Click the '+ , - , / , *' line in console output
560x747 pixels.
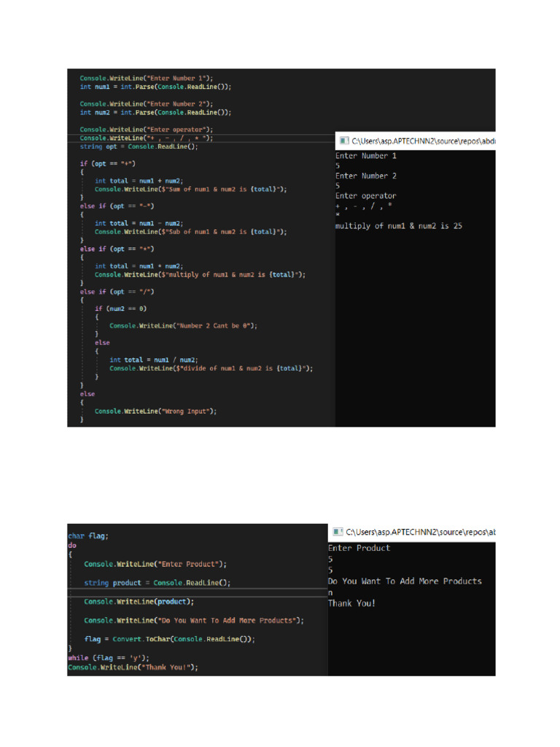click(x=364, y=206)
